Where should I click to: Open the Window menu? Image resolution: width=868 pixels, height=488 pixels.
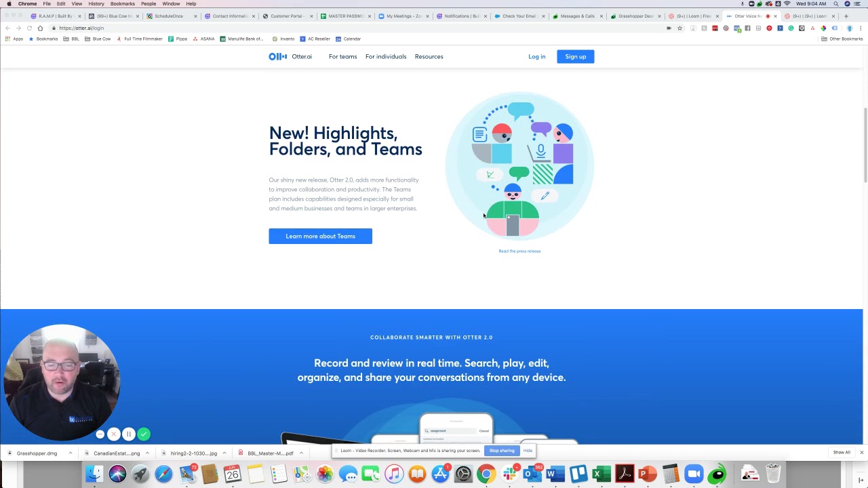click(171, 4)
